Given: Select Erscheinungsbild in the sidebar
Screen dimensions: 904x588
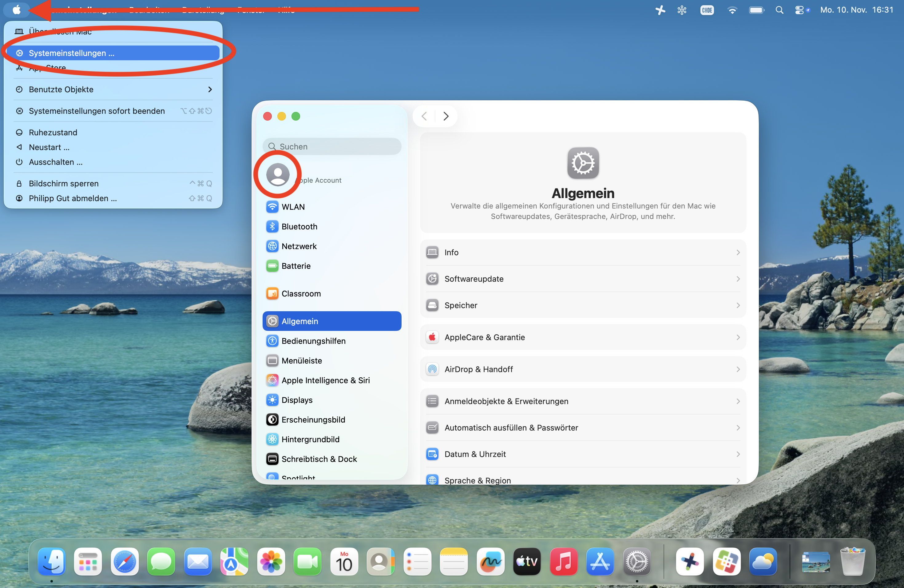Looking at the screenshot, I should pyautogui.click(x=313, y=420).
